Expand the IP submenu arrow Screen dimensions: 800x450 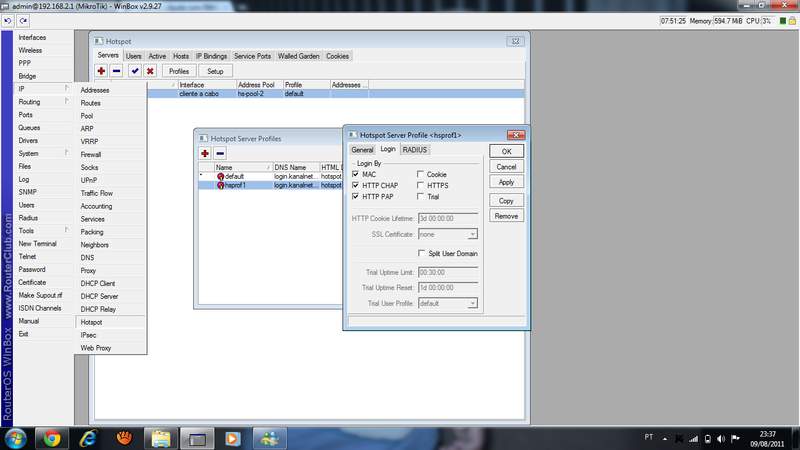(66, 88)
